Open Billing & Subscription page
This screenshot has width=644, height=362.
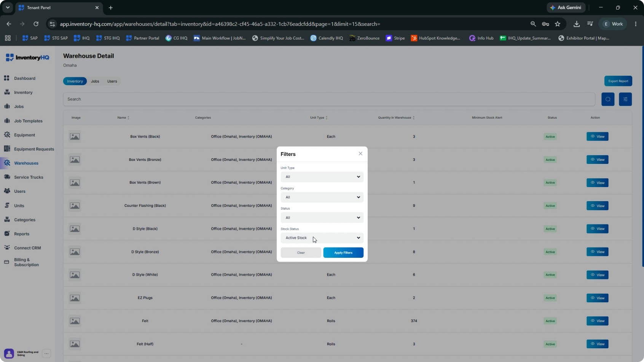pos(26,262)
